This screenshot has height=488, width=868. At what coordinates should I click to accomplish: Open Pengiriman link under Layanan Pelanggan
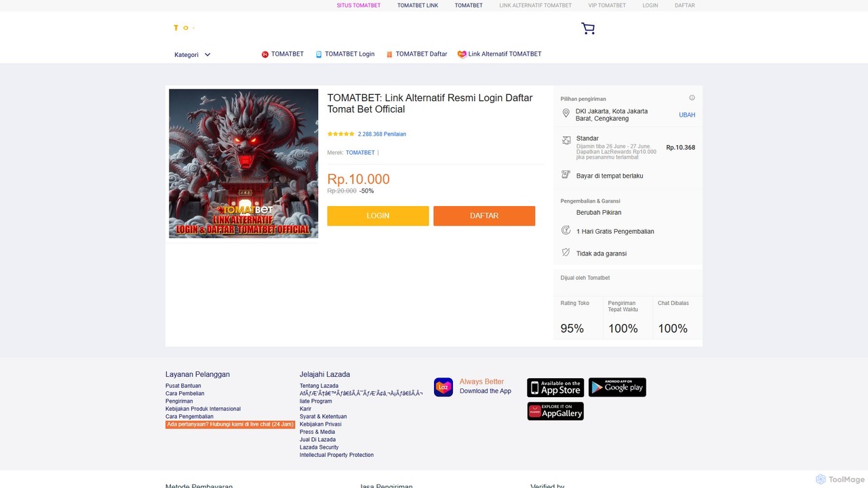[179, 401]
